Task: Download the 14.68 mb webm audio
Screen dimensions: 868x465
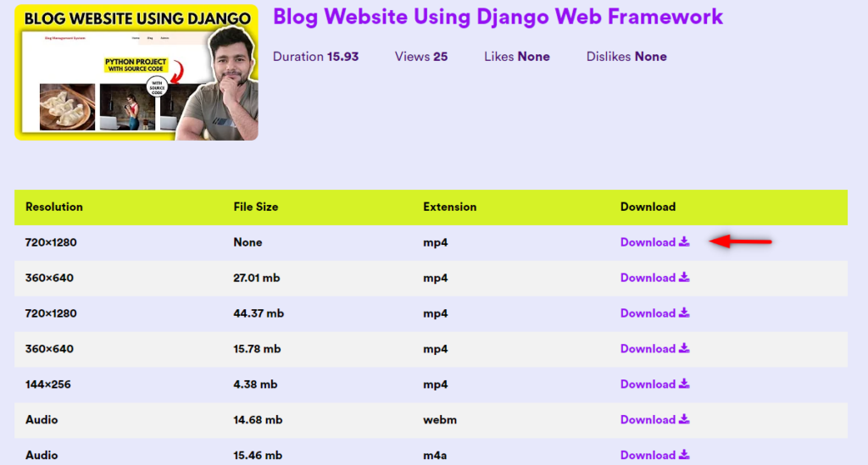Action: pos(655,419)
